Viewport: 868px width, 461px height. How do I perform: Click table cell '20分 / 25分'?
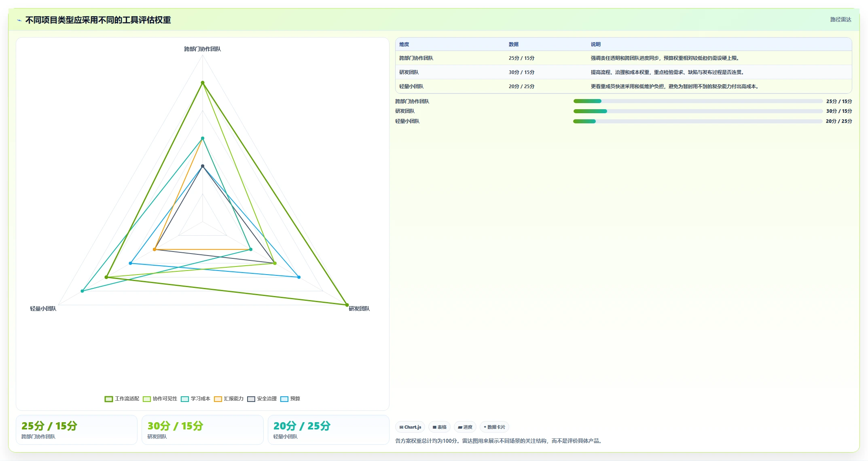(x=521, y=87)
